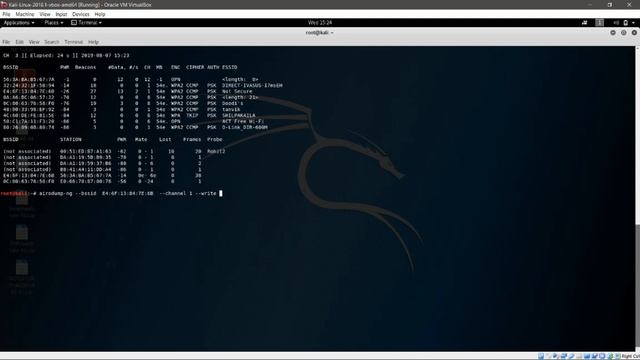Click the VirtualBox hard disk status icon
Image resolution: width=640 pixels, height=360 pixels.
(541, 356)
